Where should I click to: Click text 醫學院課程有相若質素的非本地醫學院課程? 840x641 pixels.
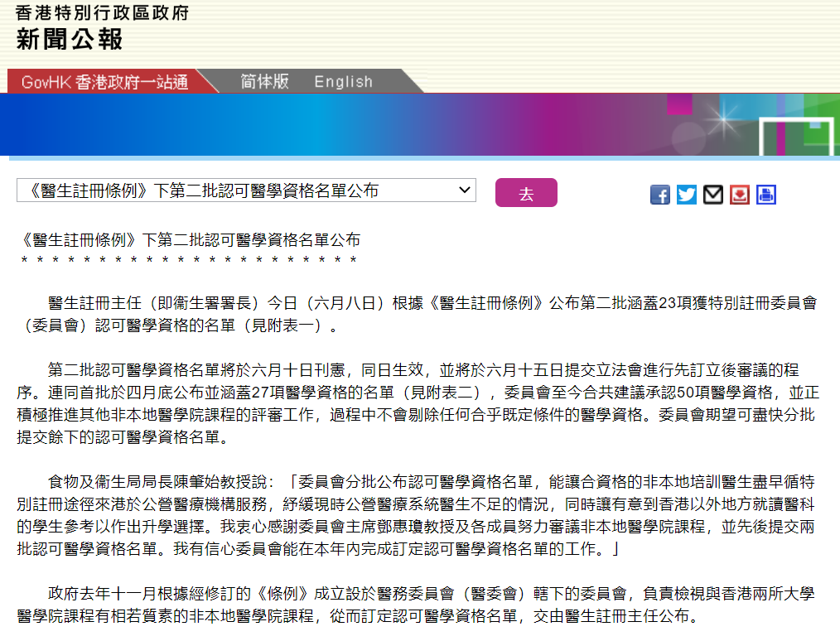tap(165, 616)
